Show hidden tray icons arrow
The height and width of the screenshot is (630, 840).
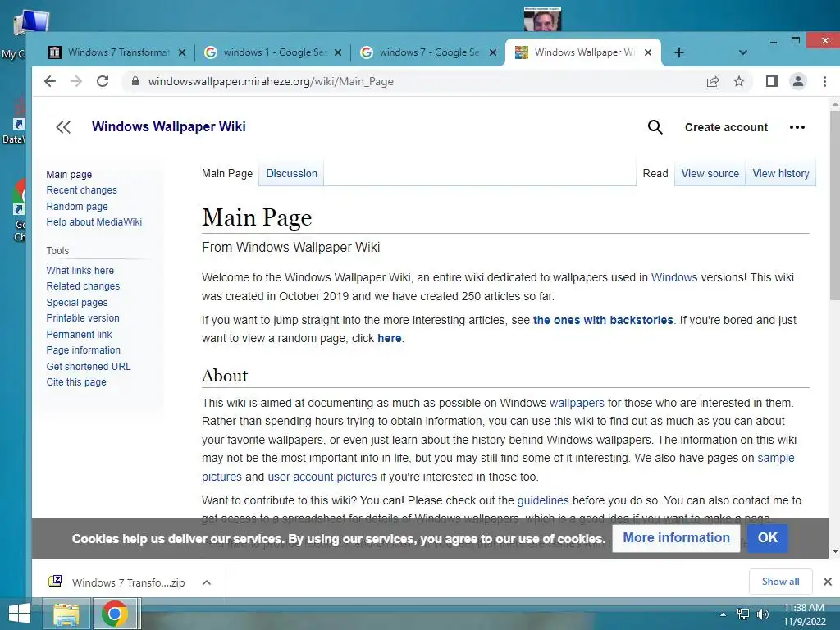tap(723, 614)
